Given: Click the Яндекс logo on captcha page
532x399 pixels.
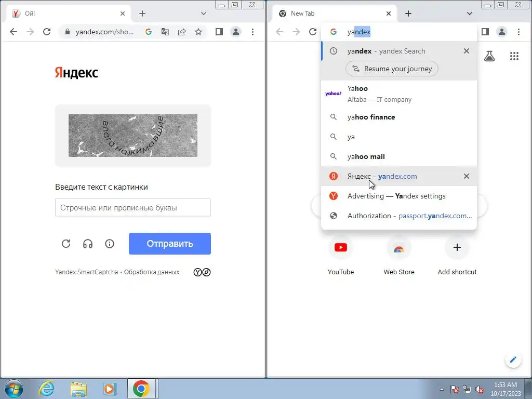Looking at the screenshot, I should coord(76,73).
